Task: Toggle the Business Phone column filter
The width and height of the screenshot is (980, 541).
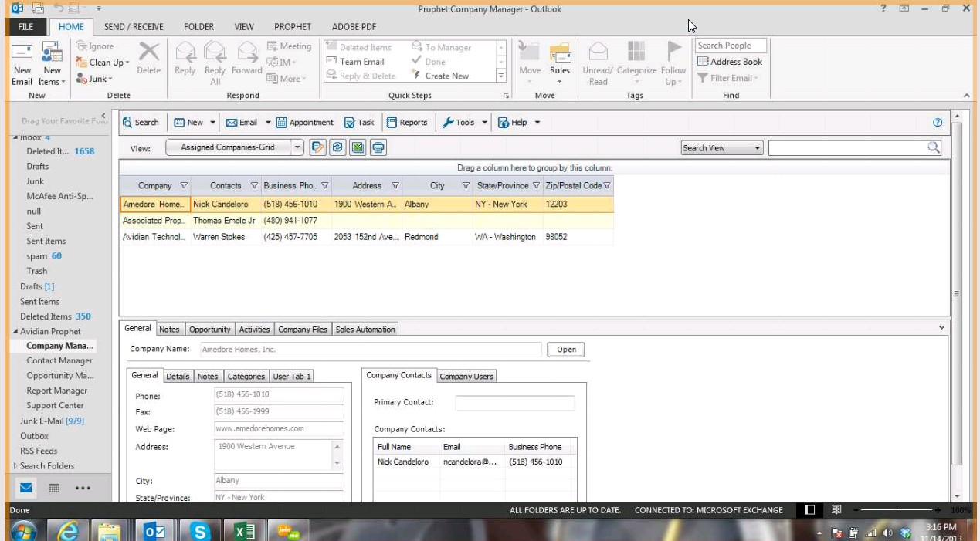Action: (325, 186)
